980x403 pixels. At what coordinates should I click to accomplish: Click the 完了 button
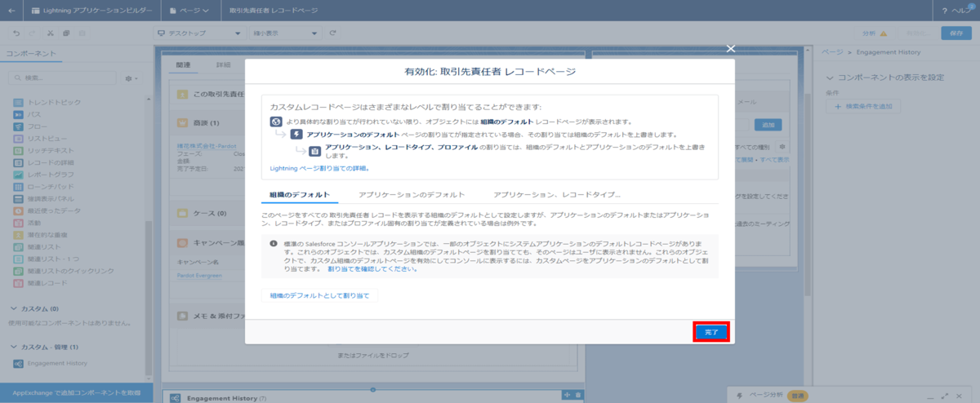click(710, 332)
